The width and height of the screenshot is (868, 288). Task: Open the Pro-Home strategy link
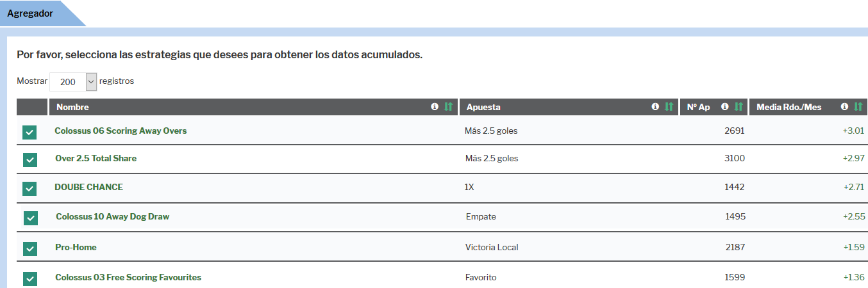coord(76,247)
